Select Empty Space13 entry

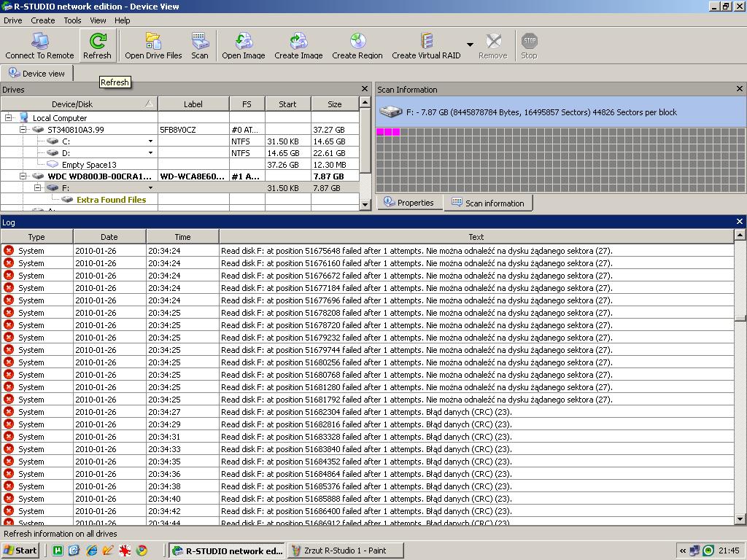[x=88, y=165]
